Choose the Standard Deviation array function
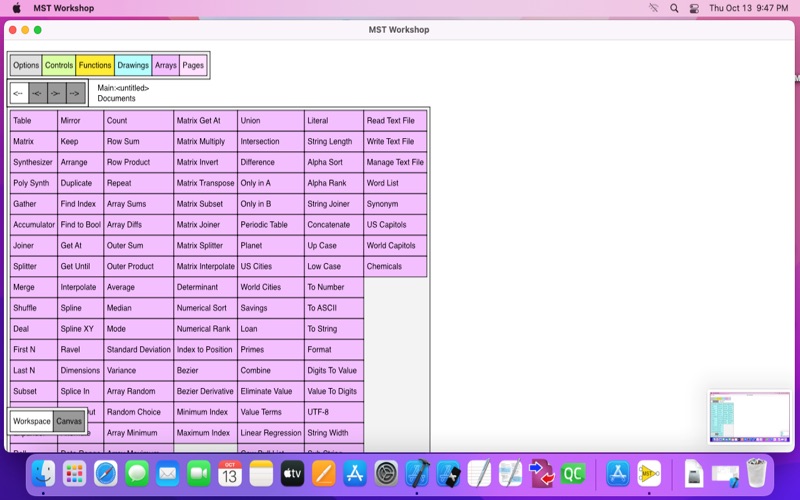Screen dimensions: 800x500 pyautogui.click(x=138, y=350)
